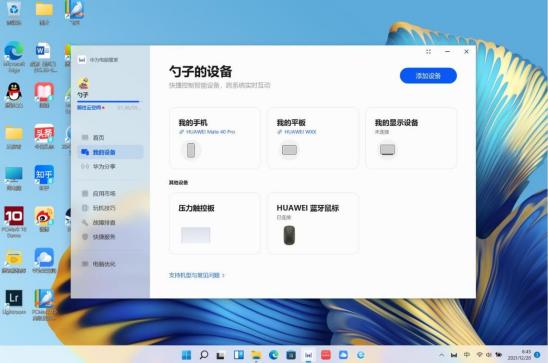Open the HUAWEI 蓝牙鼠标 card
The image size is (548, 363).
[x=313, y=223]
